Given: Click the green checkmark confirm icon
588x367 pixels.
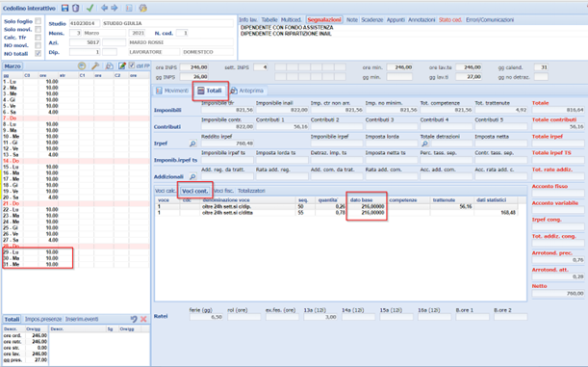Looking at the screenshot, I should 89,8.
